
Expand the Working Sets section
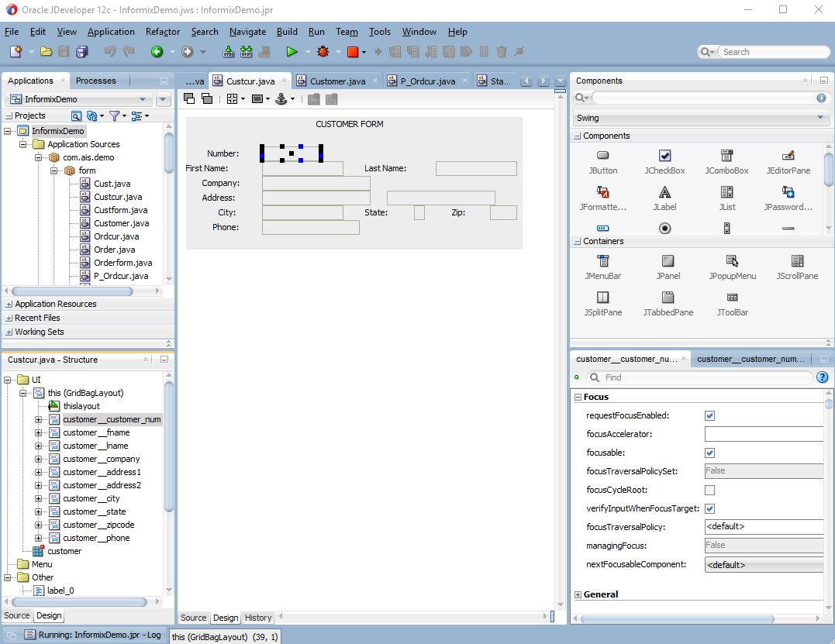tap(9, 332)
